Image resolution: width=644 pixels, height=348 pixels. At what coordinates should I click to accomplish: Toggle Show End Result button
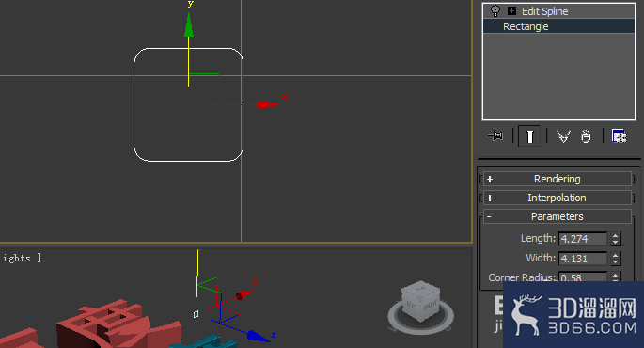tap(529, 136)
